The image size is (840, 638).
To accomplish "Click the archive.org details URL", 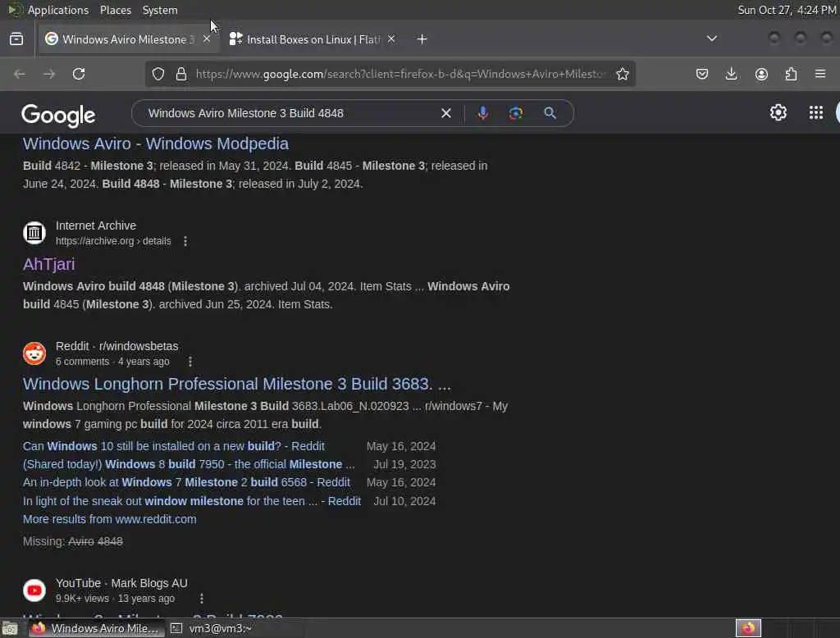I will [x=113, y=241].
